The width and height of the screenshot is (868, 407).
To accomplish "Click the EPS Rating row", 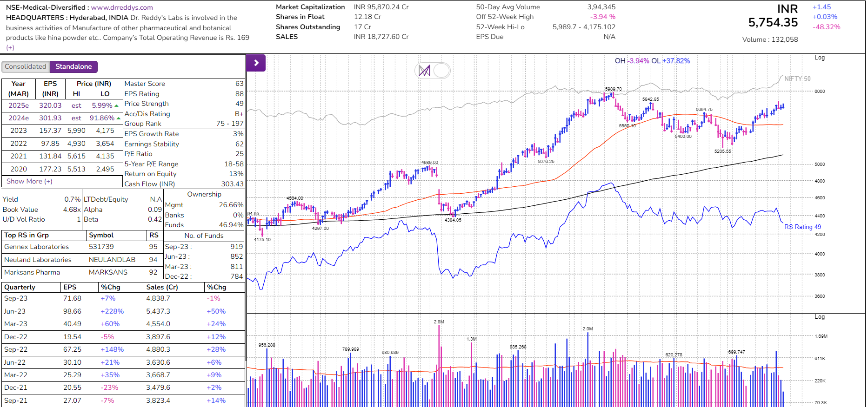I will click(x=184, y=94).
